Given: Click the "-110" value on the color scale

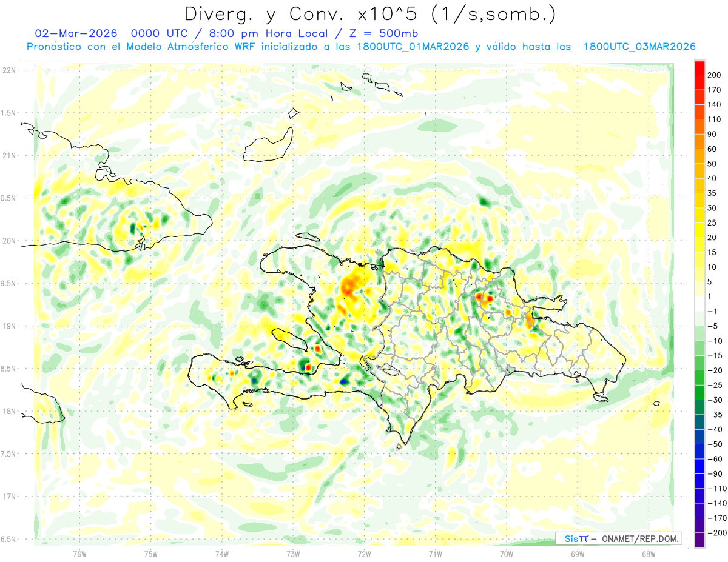Looking at the screenshot, I should (x=716, y=489).
